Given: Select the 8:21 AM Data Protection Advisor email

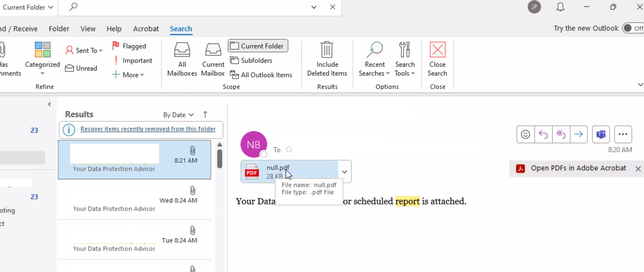Looking at the screenshot, I should (134, 160).
